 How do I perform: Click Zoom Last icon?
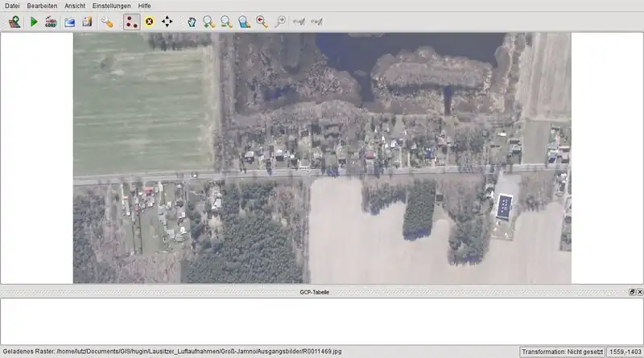(x=262, y=22)
